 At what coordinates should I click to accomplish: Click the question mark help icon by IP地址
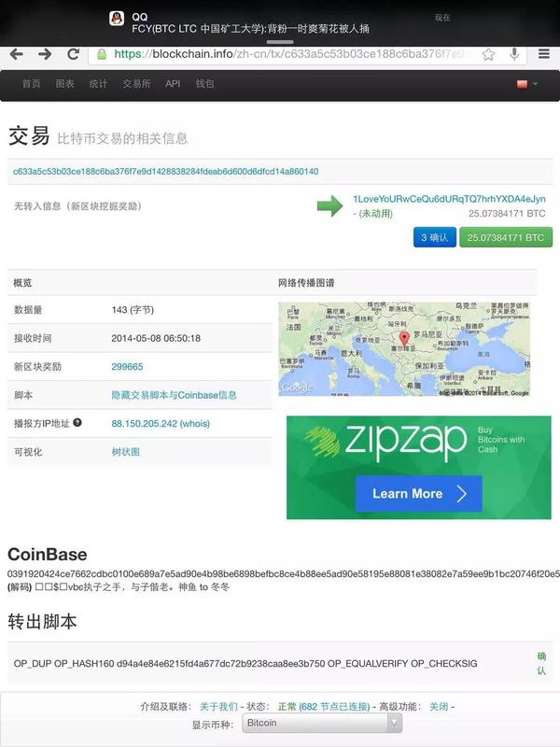pyautogui.click(x=77, y=422)
